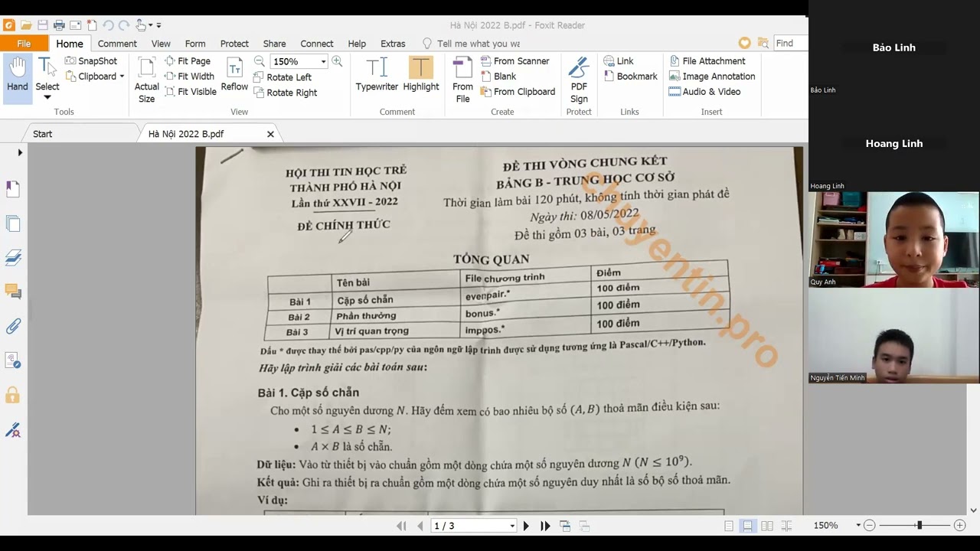
Task: Open the pages thumbnail side panel
Action: [x=12, y=223]
